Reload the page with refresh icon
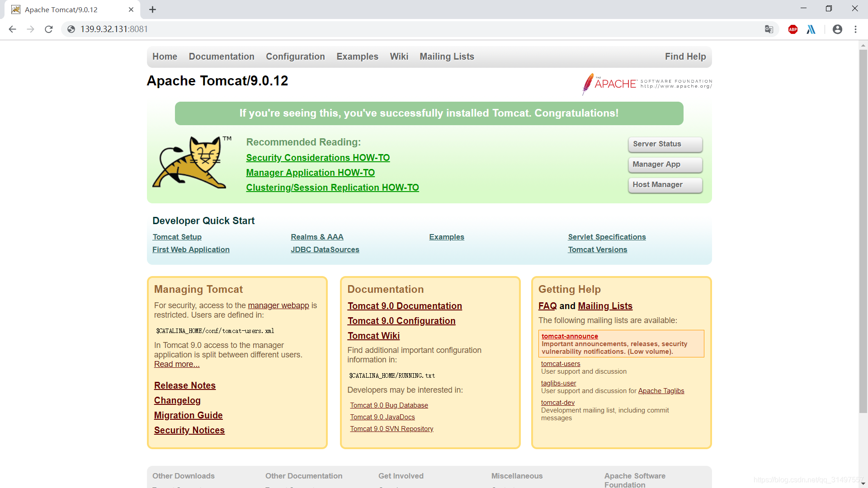868x488 pixels. [49, 29]
